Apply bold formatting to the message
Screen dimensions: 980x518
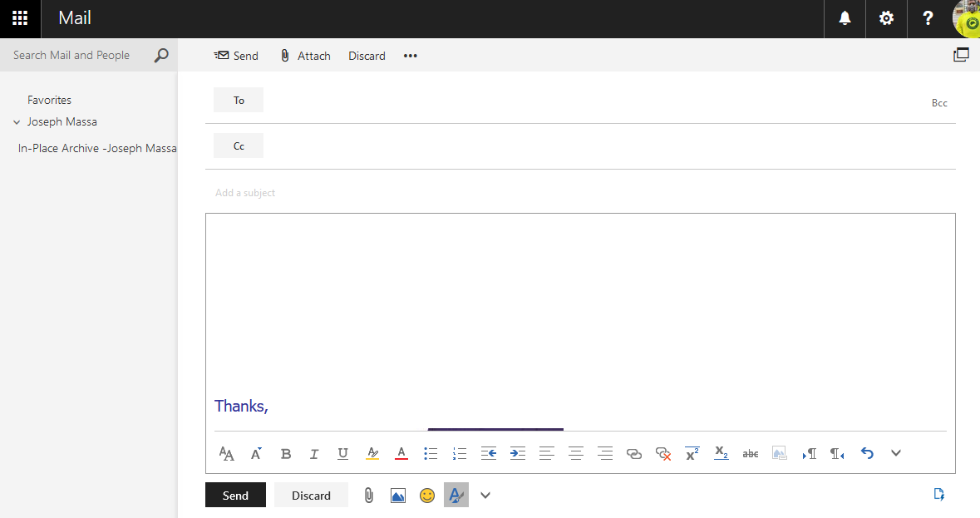(x=286, y=453)
